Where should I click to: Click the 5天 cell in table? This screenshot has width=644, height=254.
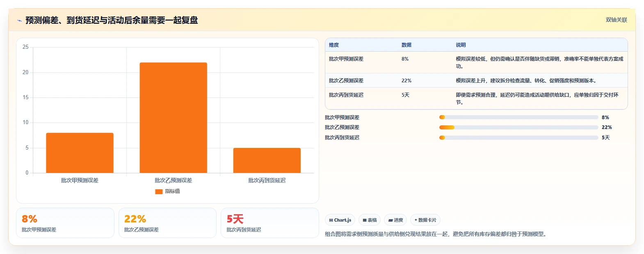(x=406, y=95)
